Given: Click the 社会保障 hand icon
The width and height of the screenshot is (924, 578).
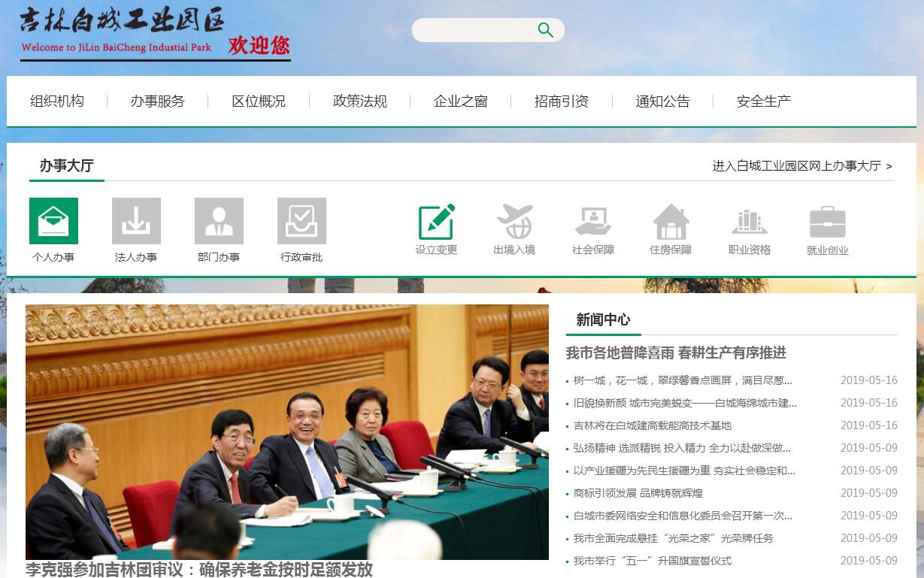Looking at the screenshot, I should pyautogui.click(x=593, y=222).
